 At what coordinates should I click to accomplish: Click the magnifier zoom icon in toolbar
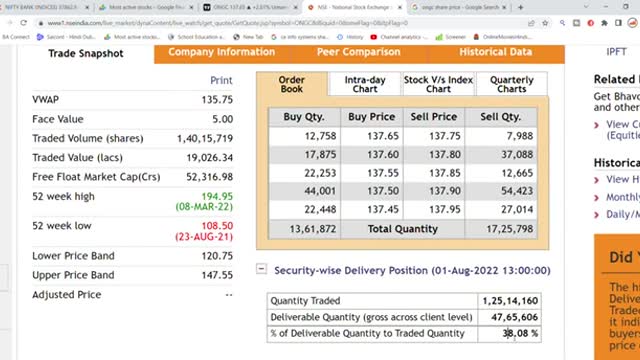point(562,23)
